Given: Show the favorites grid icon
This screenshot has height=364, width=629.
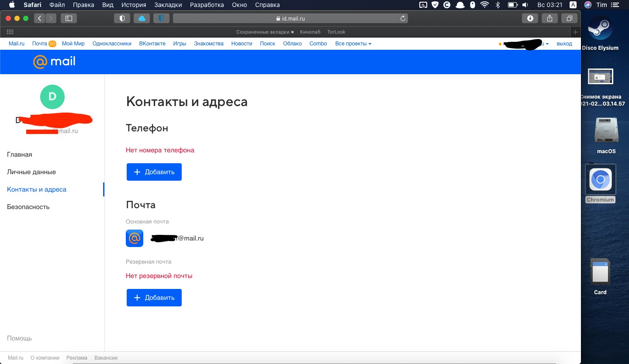Looking at the screenshot, I should [x=10, y=32].
